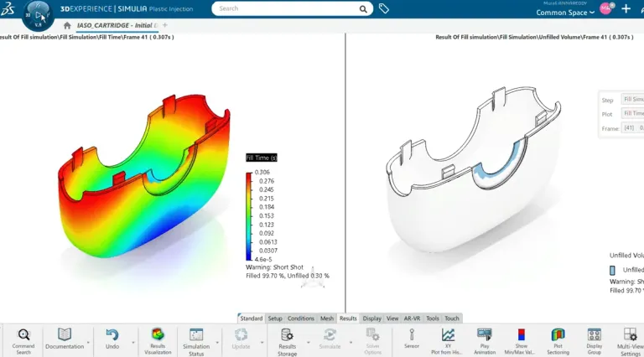
Task: Open Plot Sectioning tool
Action: pos(558,341)
